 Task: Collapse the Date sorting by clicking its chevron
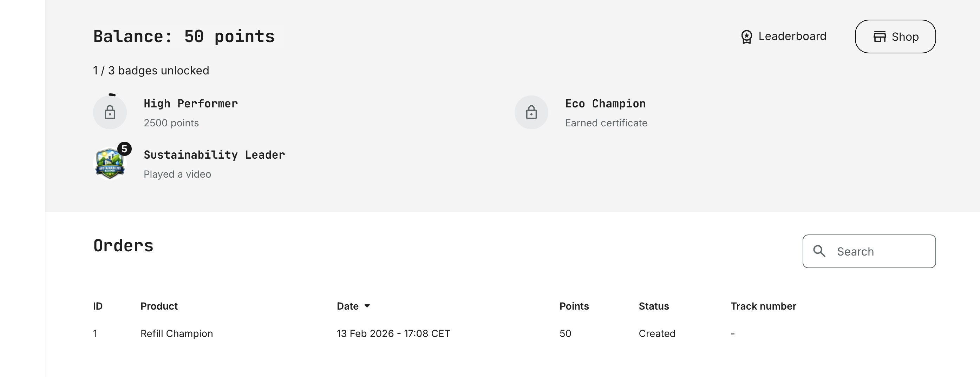point(367,306)
